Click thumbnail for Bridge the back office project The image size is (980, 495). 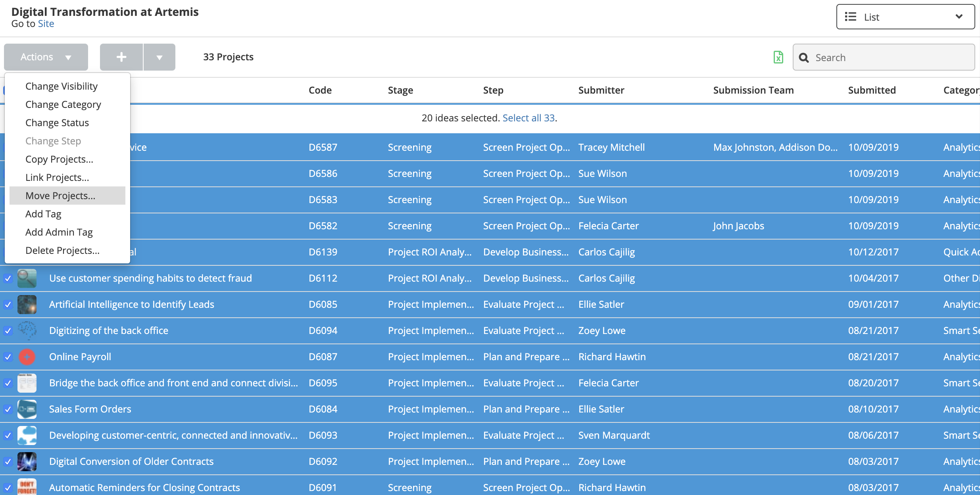(x=27, y=383)
